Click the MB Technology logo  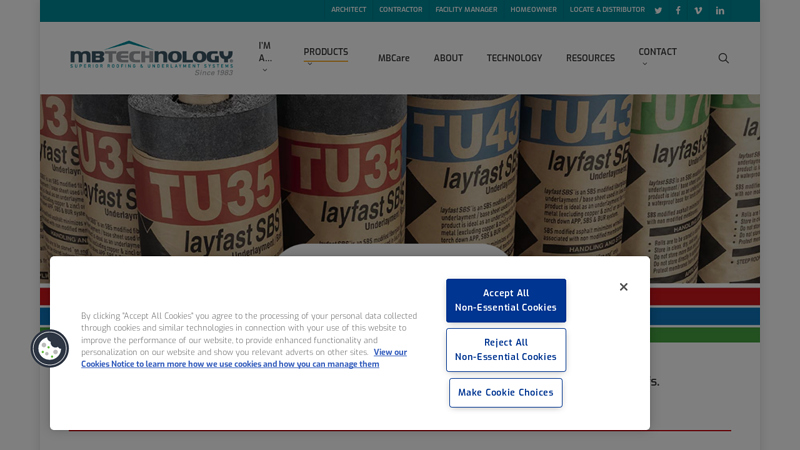pyautogui.click(x=151, y=58)
